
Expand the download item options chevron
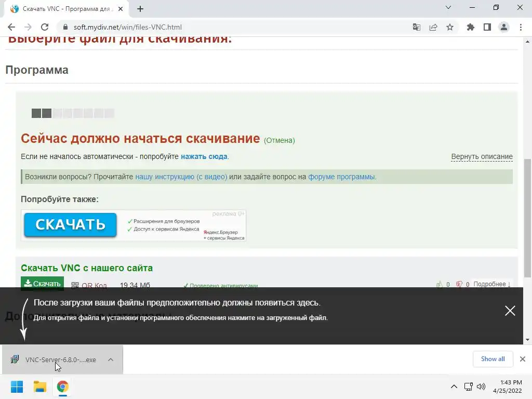point(111,360)
